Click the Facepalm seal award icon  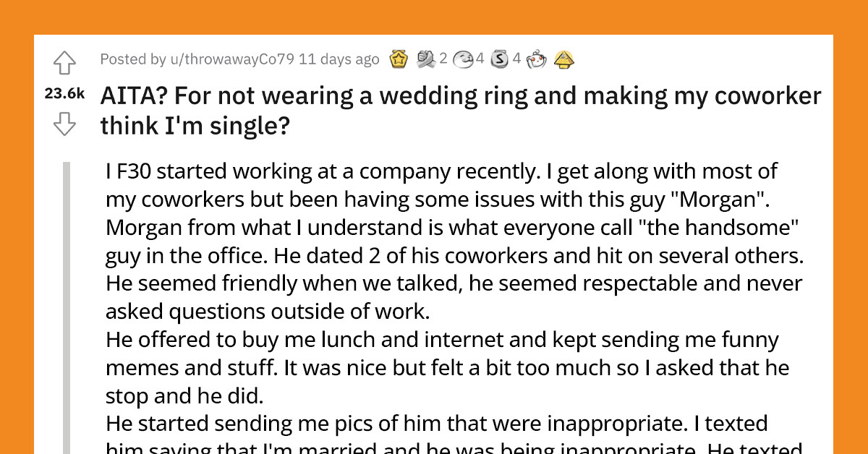click(463, 60)
